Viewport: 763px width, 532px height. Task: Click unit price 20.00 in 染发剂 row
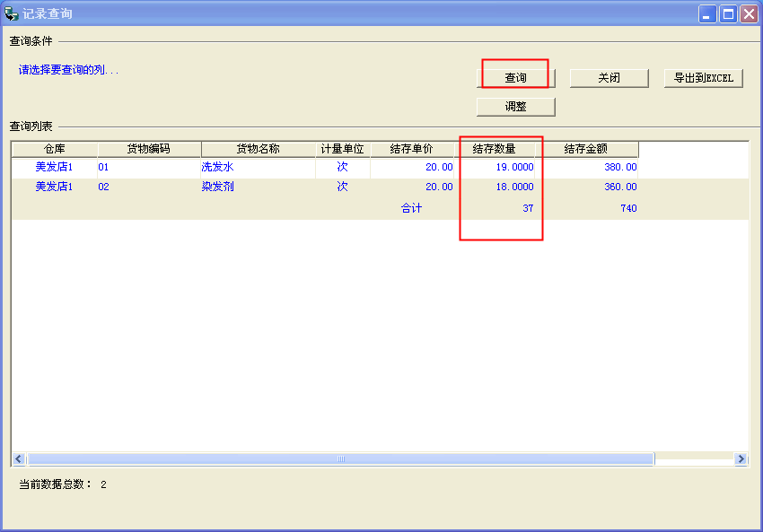point(439,187)
